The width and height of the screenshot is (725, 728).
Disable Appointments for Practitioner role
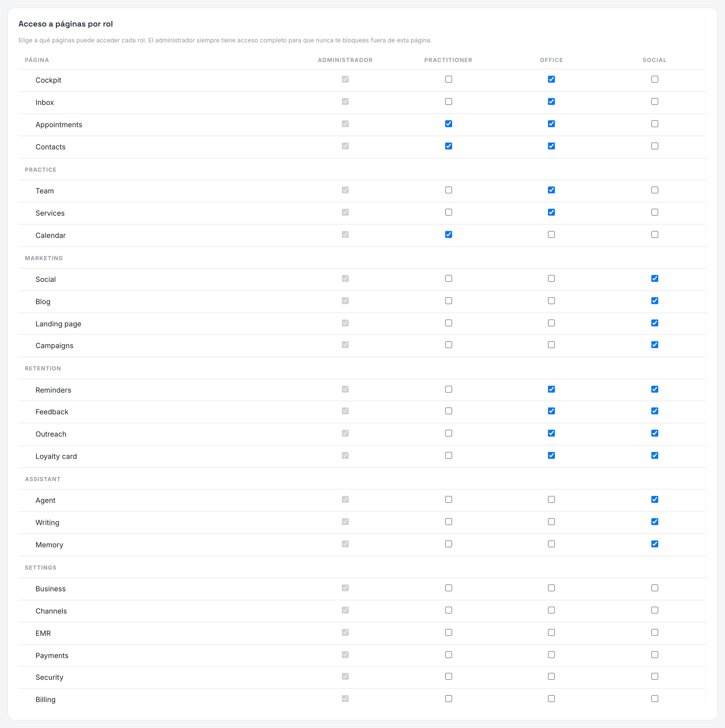[x=448, y=124]
